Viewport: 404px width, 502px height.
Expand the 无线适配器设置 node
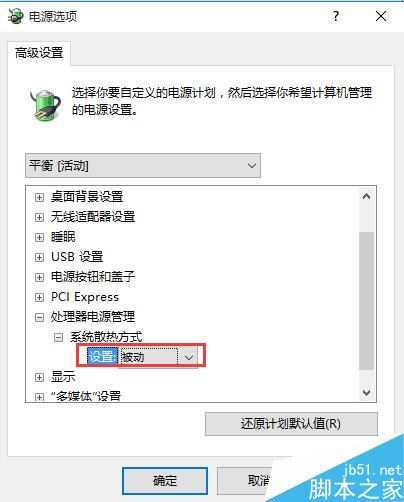(39, 217)
